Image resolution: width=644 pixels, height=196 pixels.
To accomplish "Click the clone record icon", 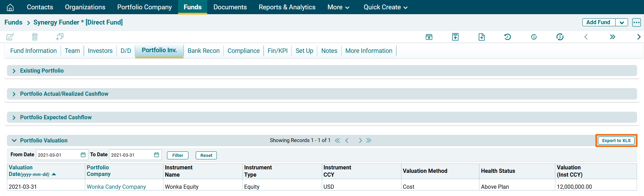I will click(x=60, y=37).
